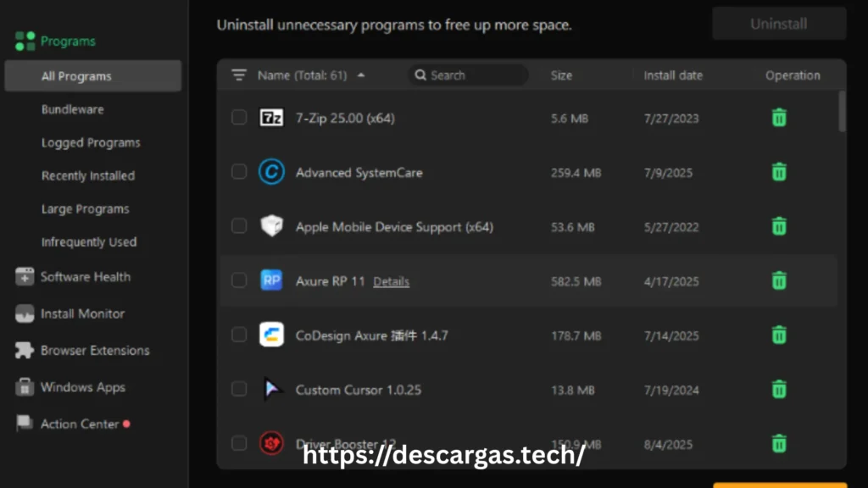Click the Uninstall button

pos(779,24)
